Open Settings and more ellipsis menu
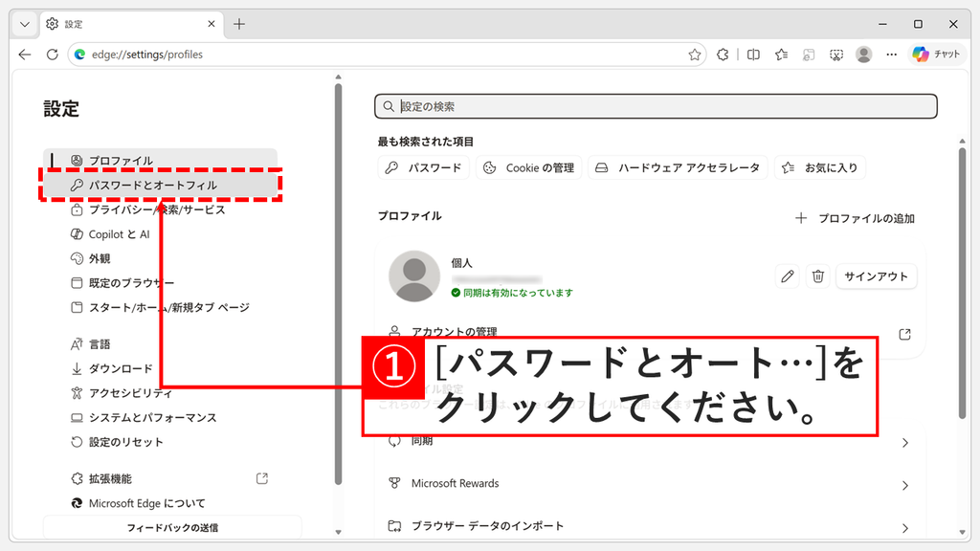This screenshot has width=980, height=551. (891, 55)
